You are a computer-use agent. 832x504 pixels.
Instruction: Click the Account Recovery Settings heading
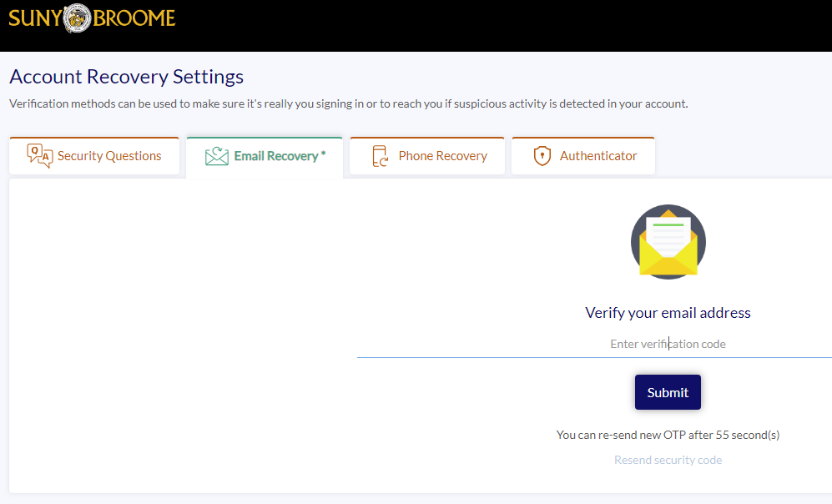click(x=126, y=77)
